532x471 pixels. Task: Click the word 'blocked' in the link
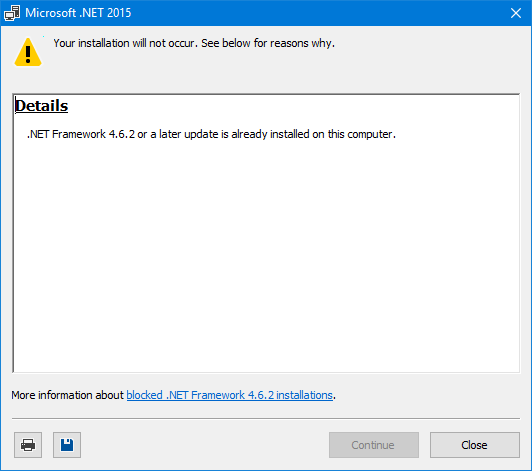coord(145,395)
